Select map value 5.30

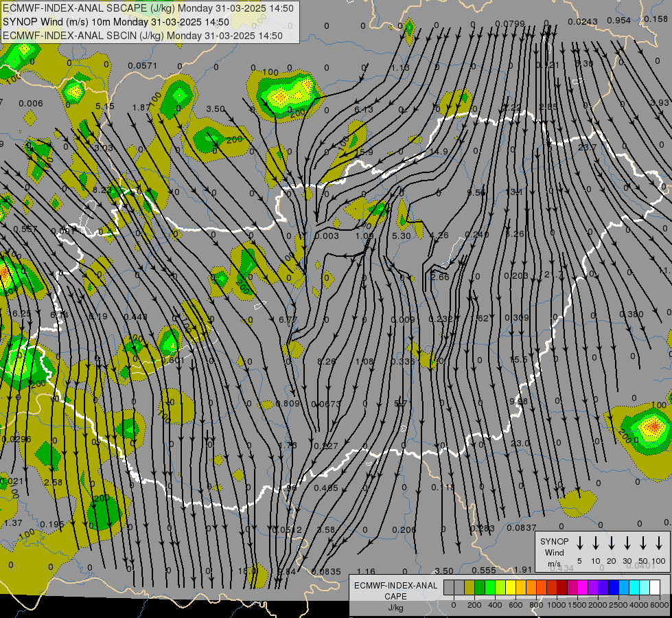pos(401,236)
